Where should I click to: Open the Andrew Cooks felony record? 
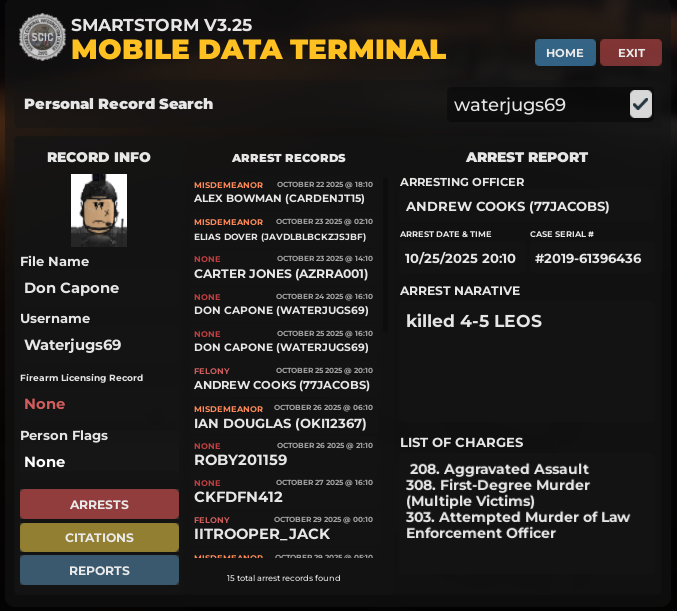[x=283, y=378]
